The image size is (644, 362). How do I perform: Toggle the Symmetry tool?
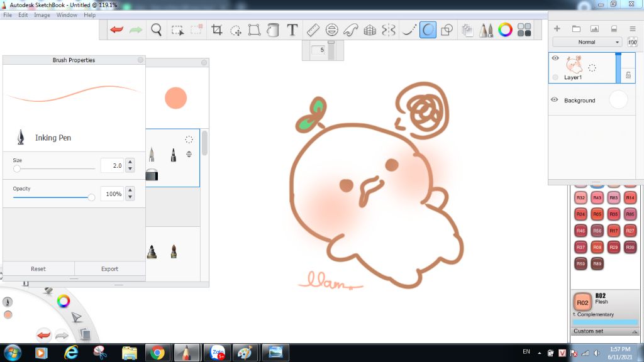[x=389, y=30]
